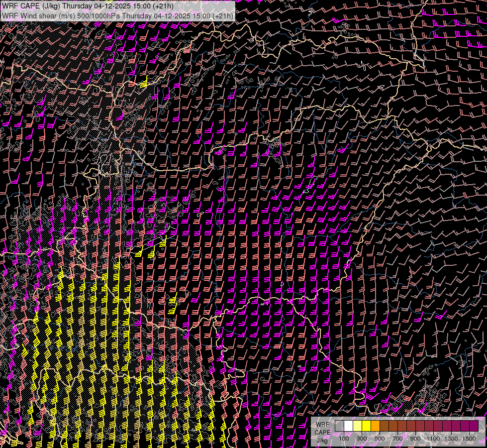
Task: Select the 900 value on the CAPE scale
Action: click(x=415, y=439)
